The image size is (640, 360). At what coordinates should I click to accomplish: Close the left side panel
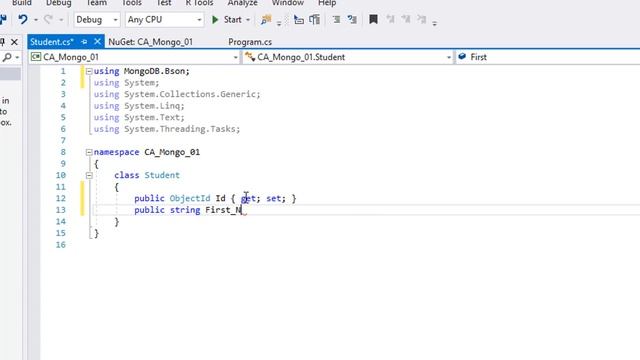tap(14, 42)
